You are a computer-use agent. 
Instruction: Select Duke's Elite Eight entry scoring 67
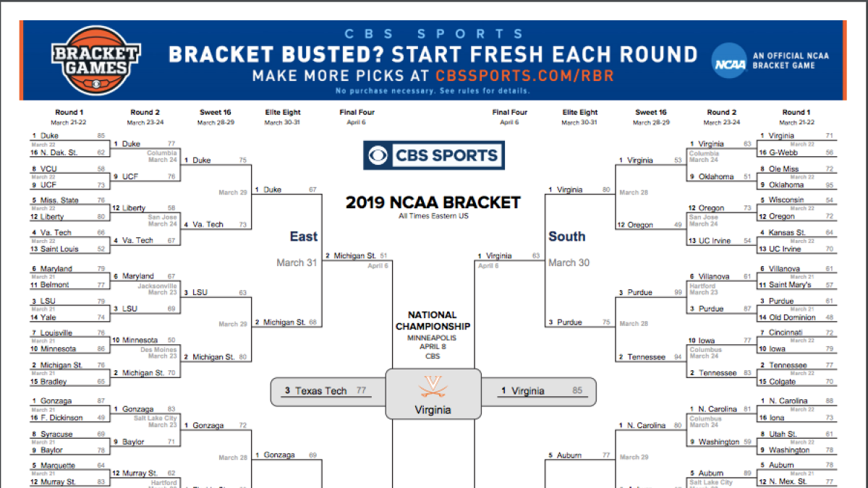[286, 189]
